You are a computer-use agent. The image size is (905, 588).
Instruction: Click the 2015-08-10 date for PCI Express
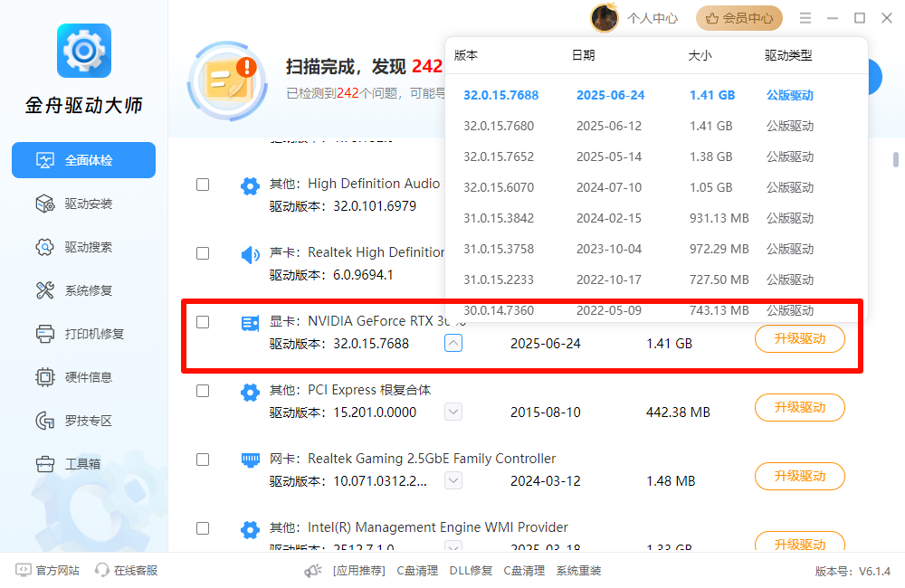pyautogui.click(x=546, y=413)
